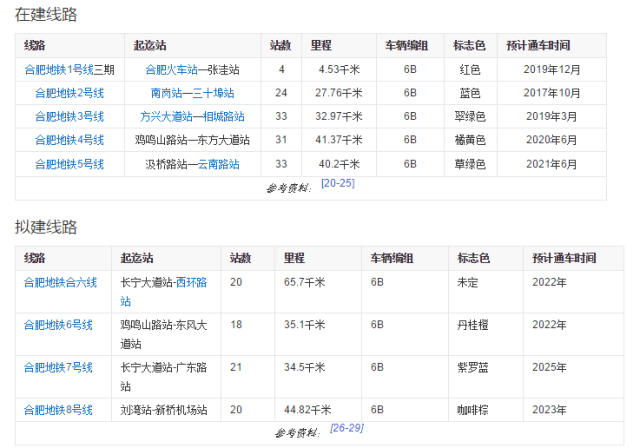Select the 2017年10月 opening date
This screenshot has height=448, width=640.
click(552, 93)
